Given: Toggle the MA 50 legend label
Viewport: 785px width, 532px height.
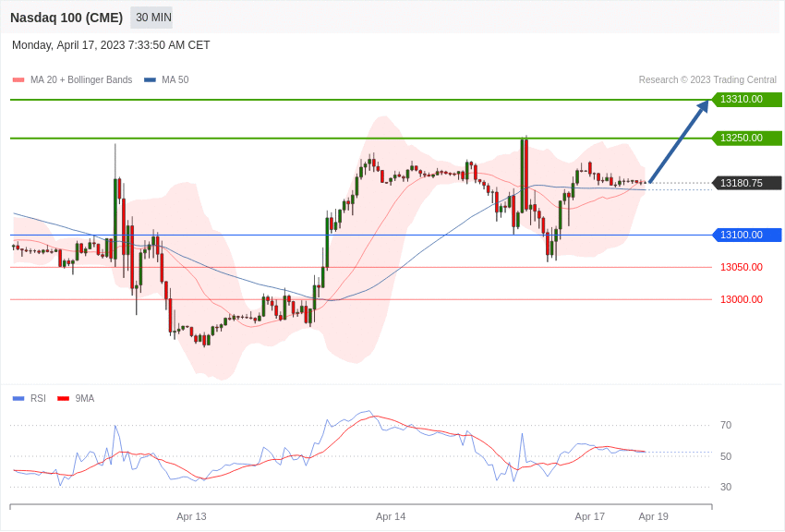Looking at the screenshot, I should [x=175, y=80].
